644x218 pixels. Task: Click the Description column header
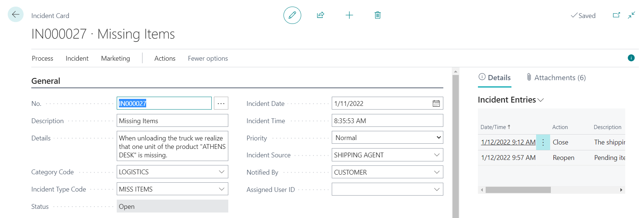click(x=608, y=127)
